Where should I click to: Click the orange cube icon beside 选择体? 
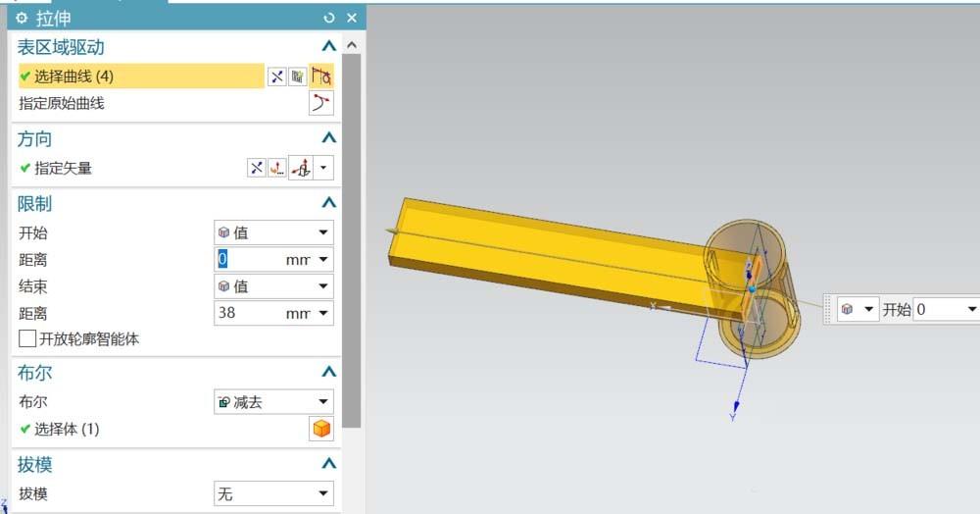(x=321, y=429)
